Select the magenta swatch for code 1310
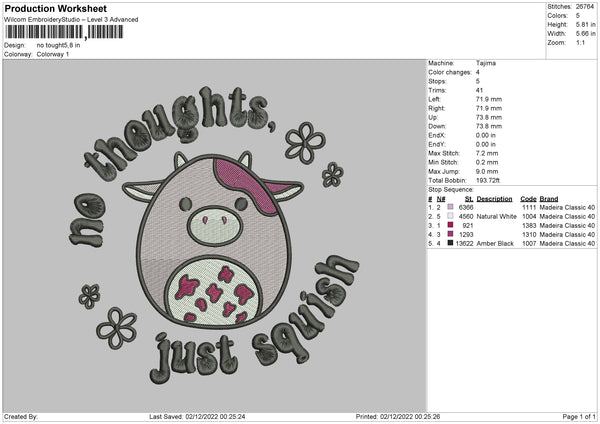 tap(450, 234)
